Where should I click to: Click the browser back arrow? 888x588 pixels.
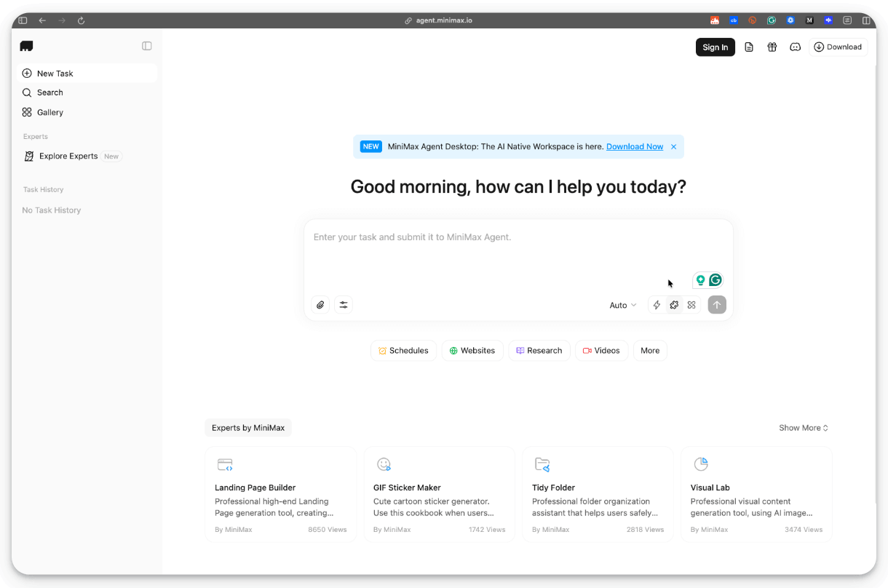[x=42, y=20]
